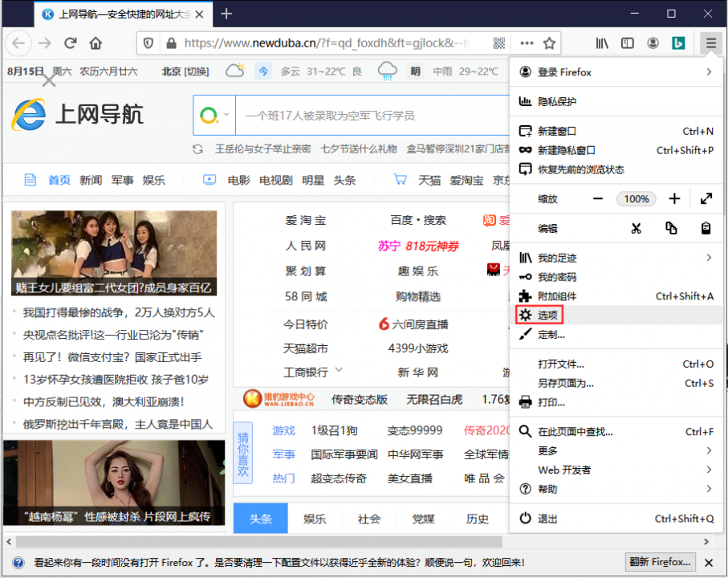Go back with the browser back arrow
This screenshot has width=728, height=578.
[x=18, y=43]
